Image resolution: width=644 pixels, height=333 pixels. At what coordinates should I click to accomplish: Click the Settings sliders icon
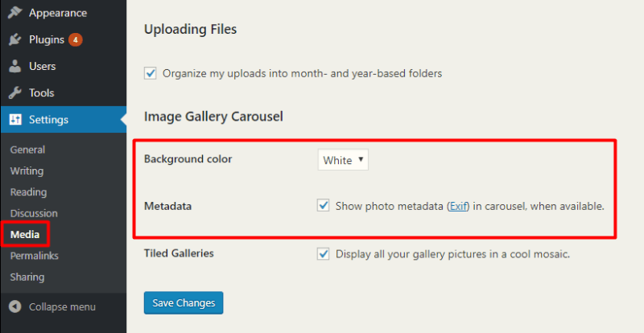tap(15, 120)
